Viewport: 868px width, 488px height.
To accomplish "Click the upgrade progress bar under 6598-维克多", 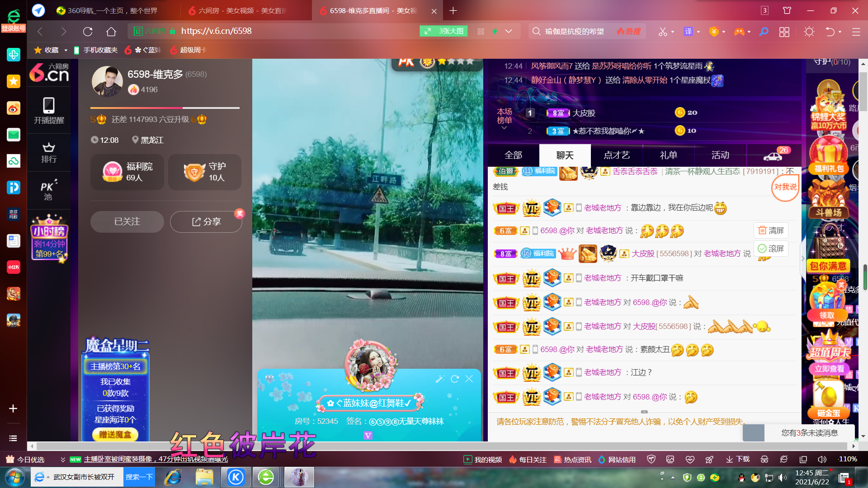I will [165, 108].
